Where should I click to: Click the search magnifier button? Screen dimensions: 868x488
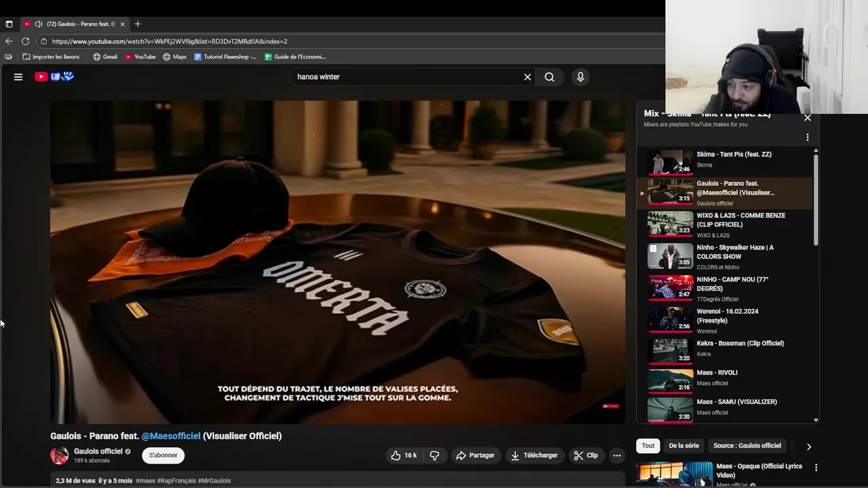click(x=549, y=77)
